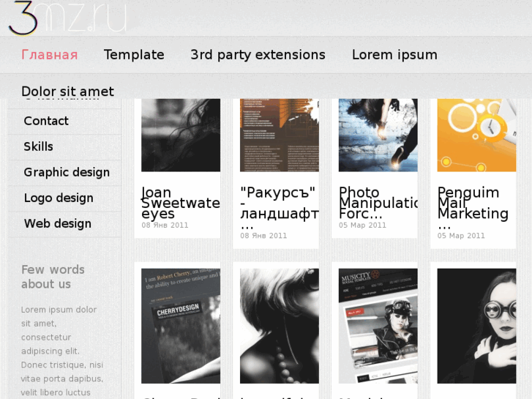Open the CherryDesign portfolio thumbnail
This screenshot has height=399, width=532.
pos(181,326)
